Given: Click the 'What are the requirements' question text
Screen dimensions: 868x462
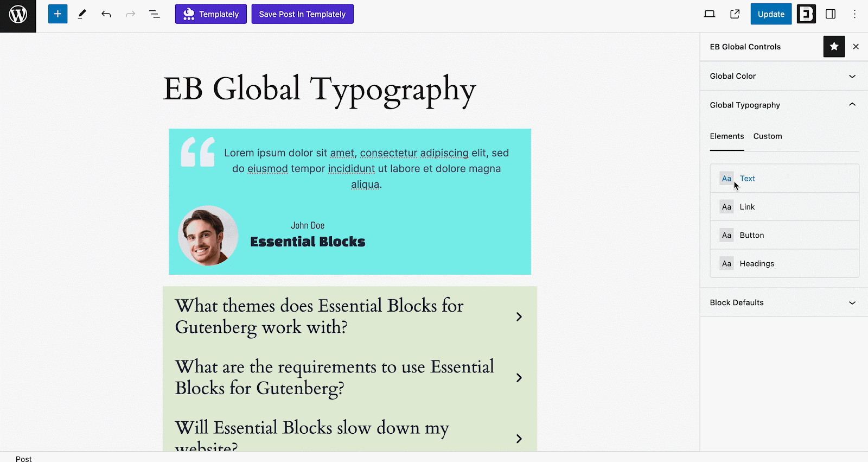Looking at the screenshot, I should click(334, 377).
